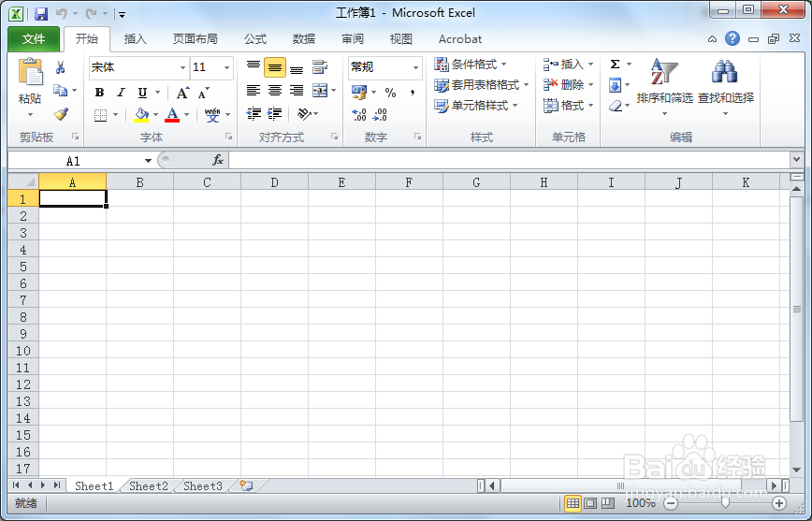812x521 pixels.
Task: Open the font size 11 dropdown
Action: coord(226,68)
